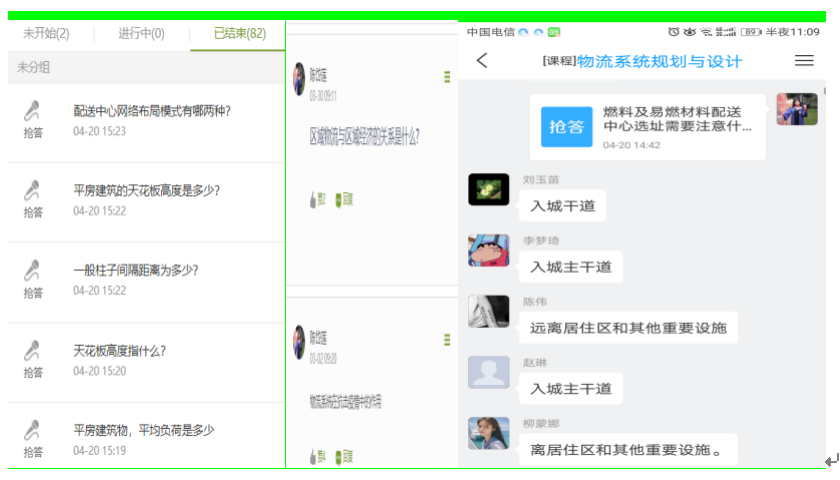Image resolution: width=840 pixels, height=480 pixels.
Task: Tap the back arrow in course header
Action: click(482, 61)
